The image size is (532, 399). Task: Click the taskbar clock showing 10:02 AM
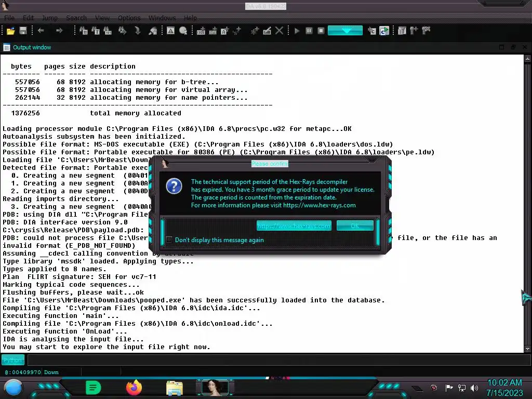click(504, 388)
